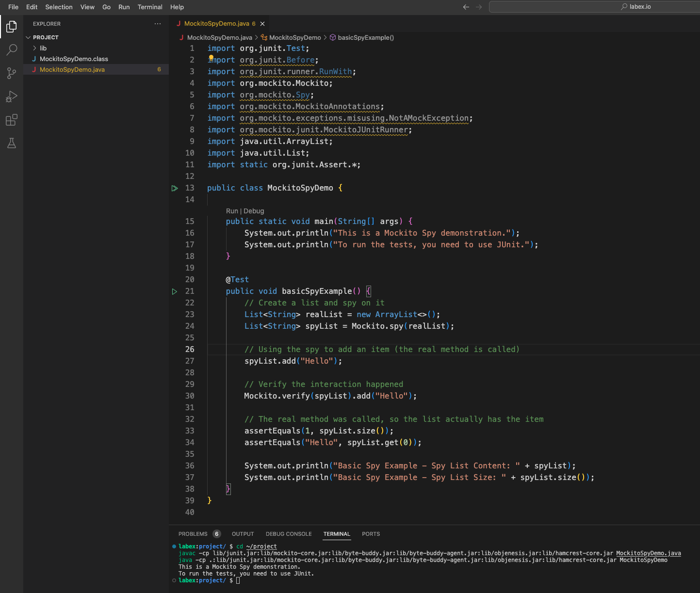
Task: Go back using the left arrow
Action: pyautogui.click(x=466, y=7)
